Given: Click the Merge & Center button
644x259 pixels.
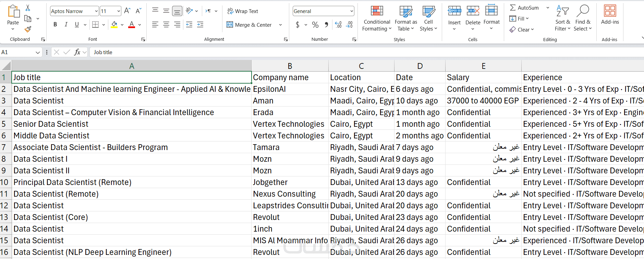Looking at the screenshot, I should (x=249, y=25).
